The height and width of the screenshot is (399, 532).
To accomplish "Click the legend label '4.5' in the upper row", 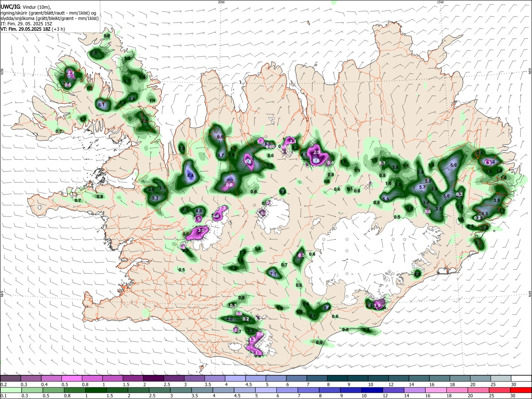I will pyautogui.click(x=249, y=385).
